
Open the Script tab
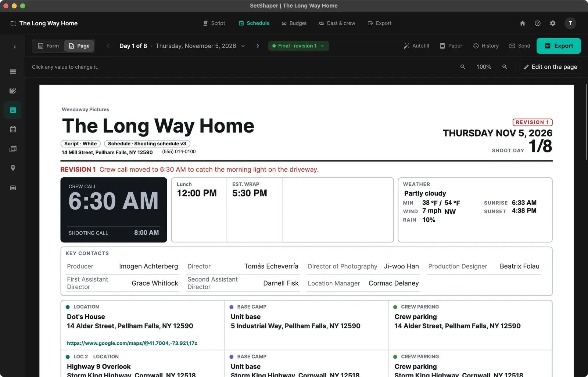click(214, 23)
